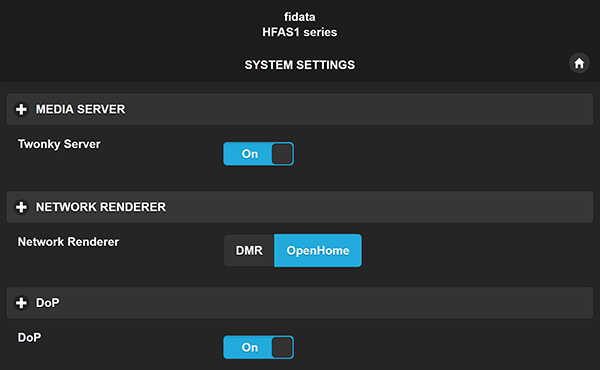This screenshot has height=370, width=600.
Task: Click the plus icon beside DoP header
Action: click(x=21, y=303)
